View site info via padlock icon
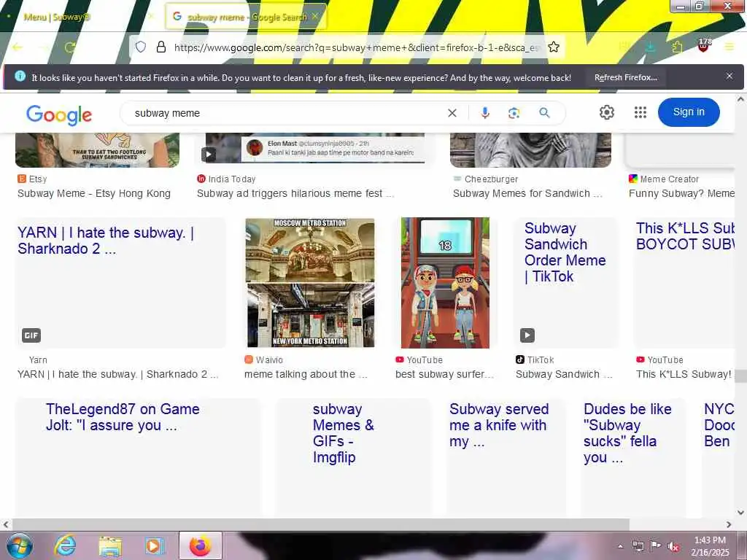 pos(161,47)
